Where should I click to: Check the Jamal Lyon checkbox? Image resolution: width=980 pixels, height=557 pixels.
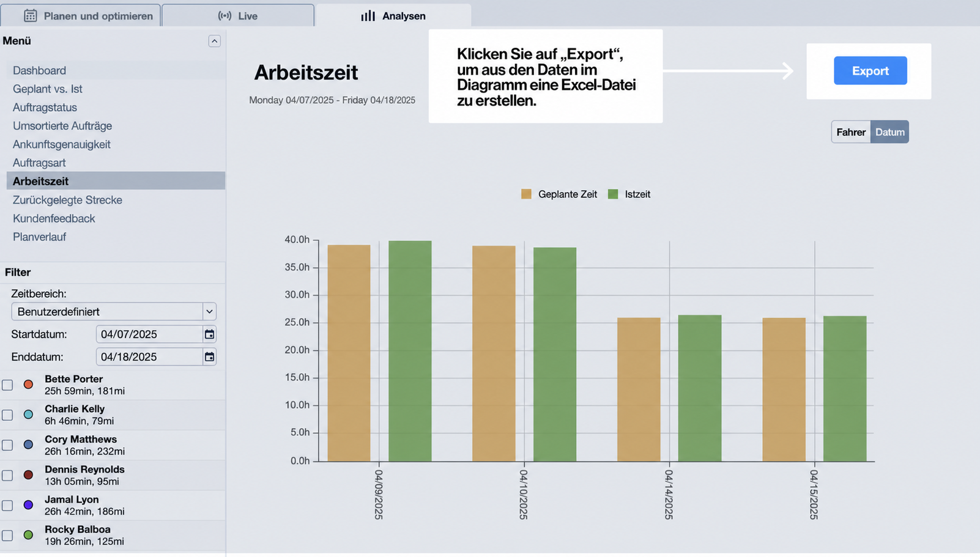click(7, 506)
